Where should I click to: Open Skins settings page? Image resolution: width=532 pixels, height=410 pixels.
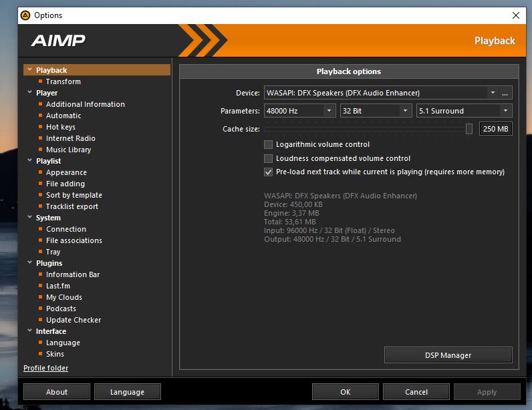pos(55,354)
